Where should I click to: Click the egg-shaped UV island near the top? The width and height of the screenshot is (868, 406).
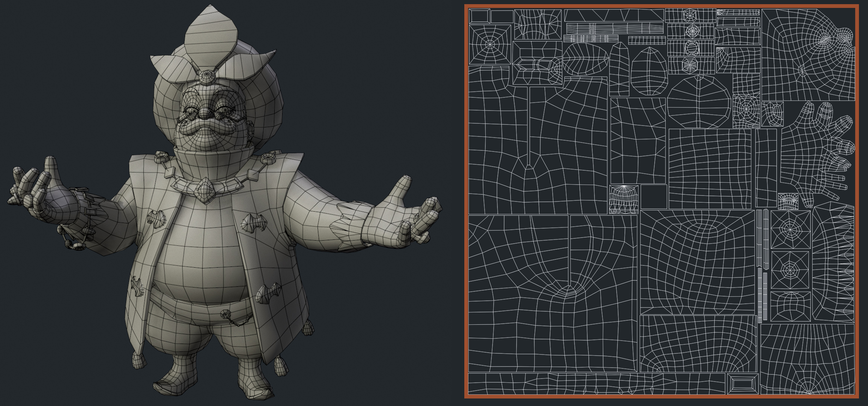[x=649, y=71]
